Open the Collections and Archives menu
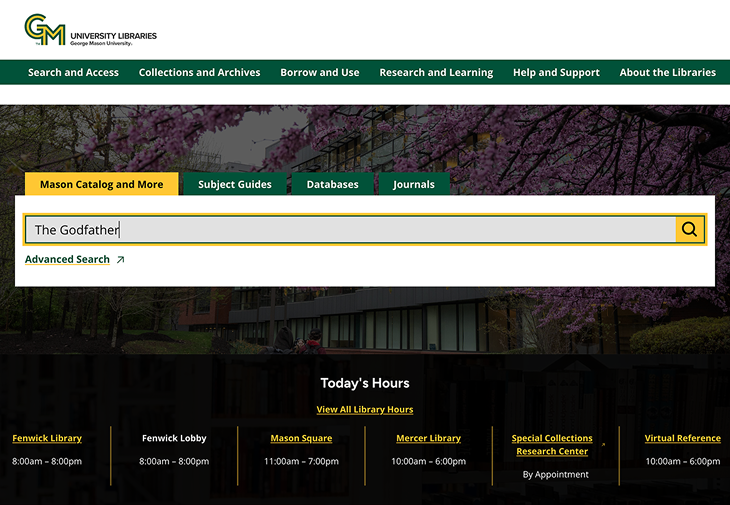The height and width of the screenshot is (505, 730). point(199,72)
